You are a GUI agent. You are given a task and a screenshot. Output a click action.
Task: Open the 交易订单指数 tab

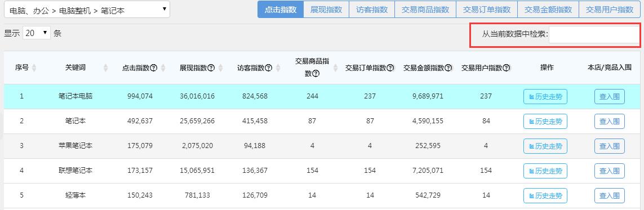pyautogui.click(x=487, y=10)
